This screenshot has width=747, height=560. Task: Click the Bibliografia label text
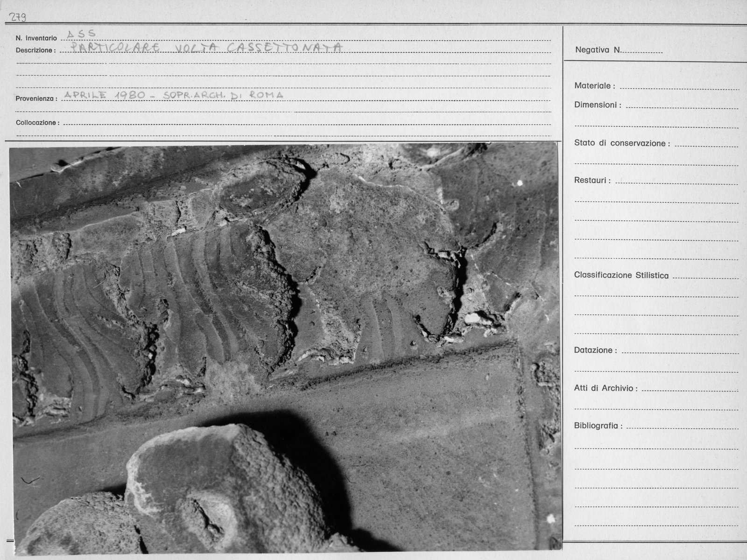[598, 426]
